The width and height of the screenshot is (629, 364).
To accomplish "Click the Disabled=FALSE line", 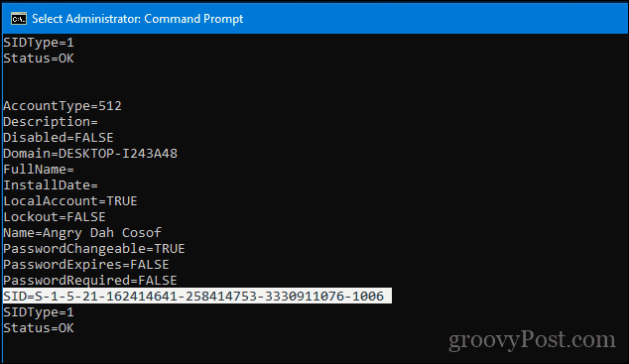I will tap(59, 138).
